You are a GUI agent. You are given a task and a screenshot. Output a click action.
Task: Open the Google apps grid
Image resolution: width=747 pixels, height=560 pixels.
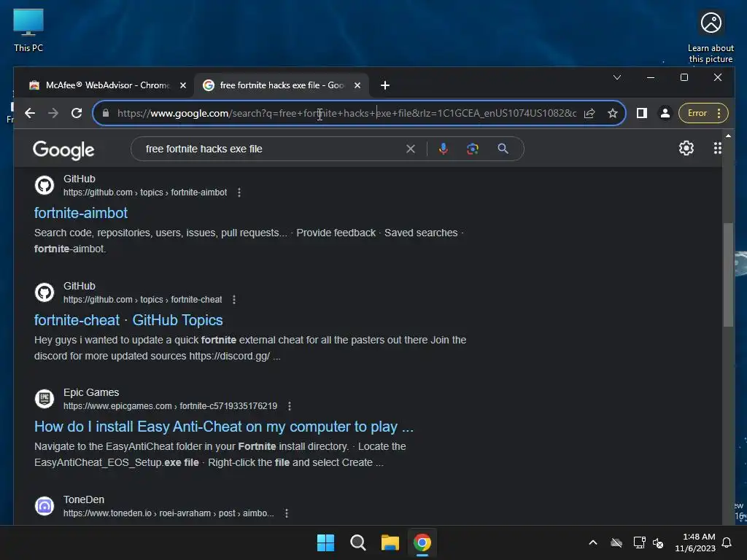(718, 149)
